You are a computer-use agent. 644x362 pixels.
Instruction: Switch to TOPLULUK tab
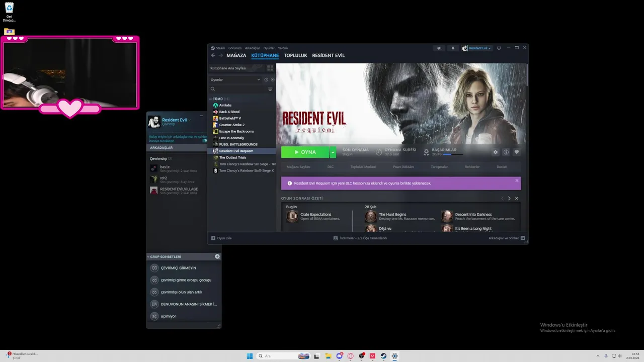tap(295, 55)
